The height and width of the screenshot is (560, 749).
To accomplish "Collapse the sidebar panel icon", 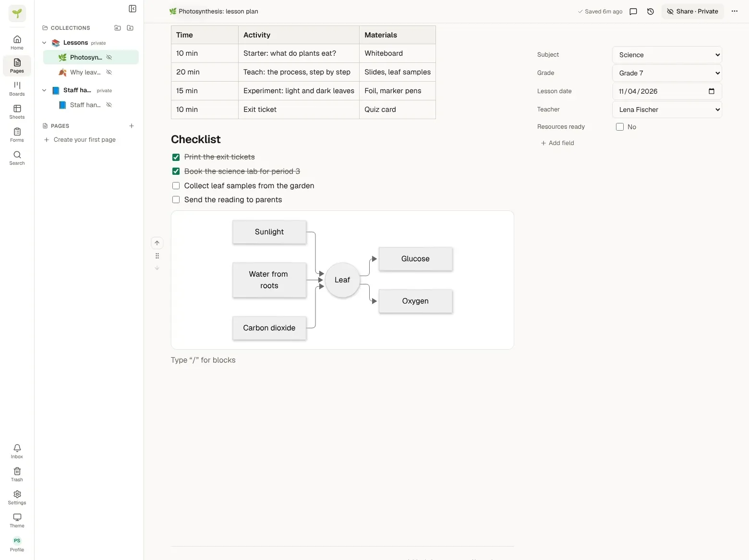I will [133, 9].
